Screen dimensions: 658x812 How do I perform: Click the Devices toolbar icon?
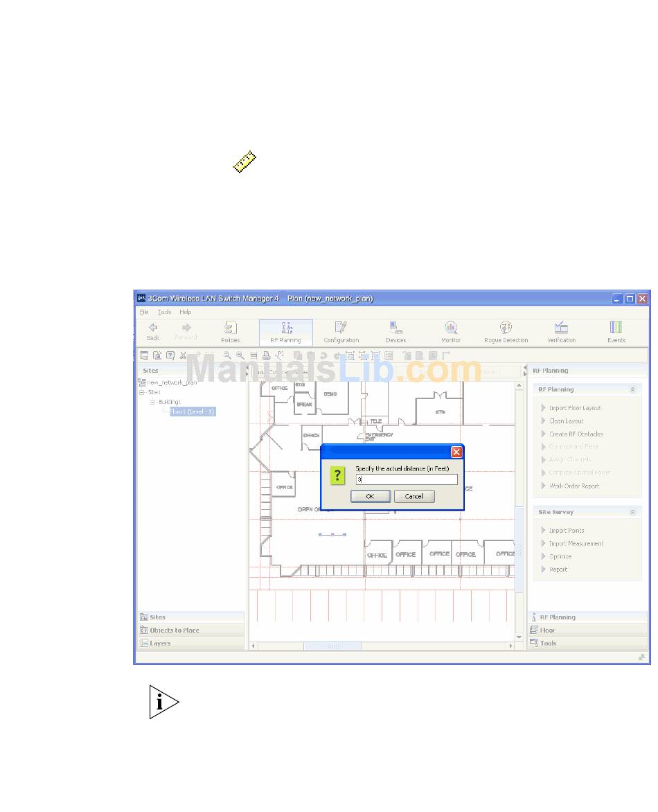[x=395, y=331]
